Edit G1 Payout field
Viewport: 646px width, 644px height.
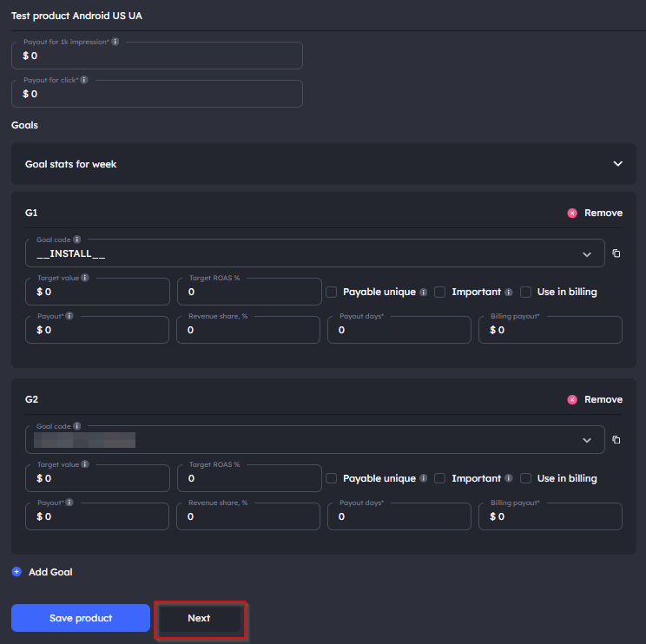97,330
